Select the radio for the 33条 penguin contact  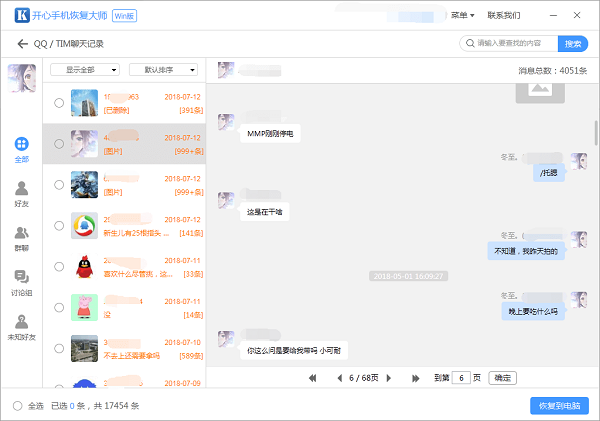[x=59, y=267]
